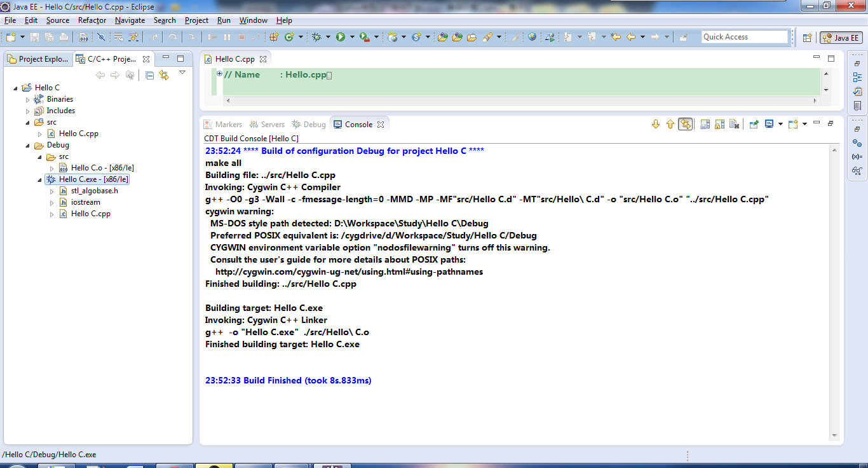868x468 pixels.
Task: Open the Expressions glasses icon on right trim
Action: coord(857,170)
